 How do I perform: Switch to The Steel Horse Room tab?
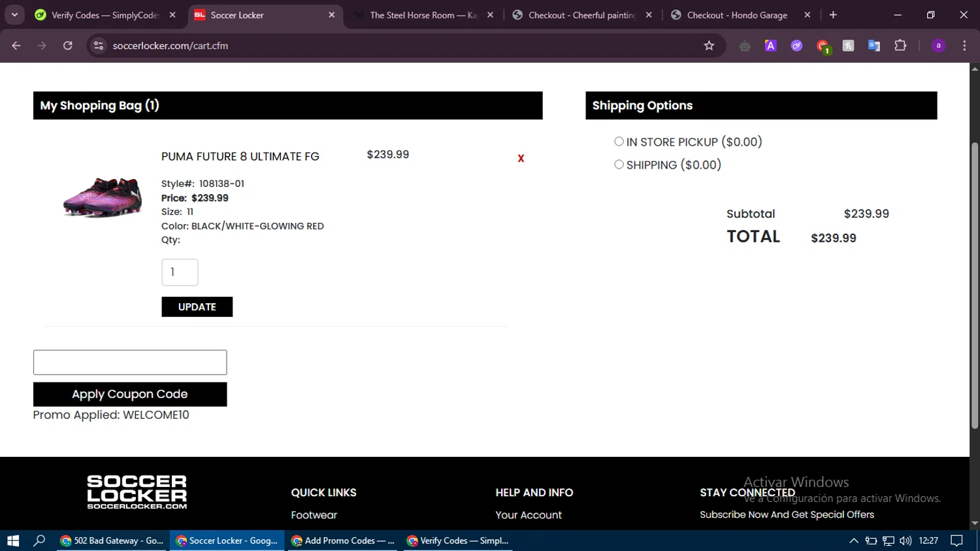pyautogui.click(x=423, y=15)
